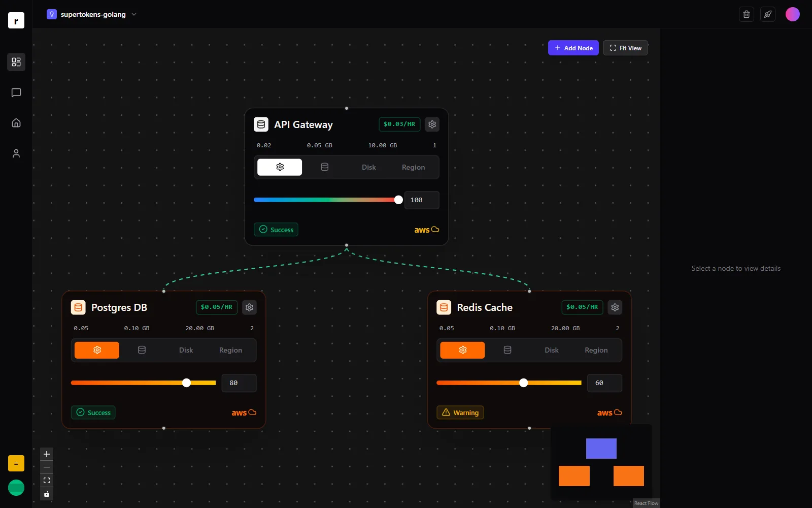Open the chat messages sidebar icon
812x508 pixels.
16,92
